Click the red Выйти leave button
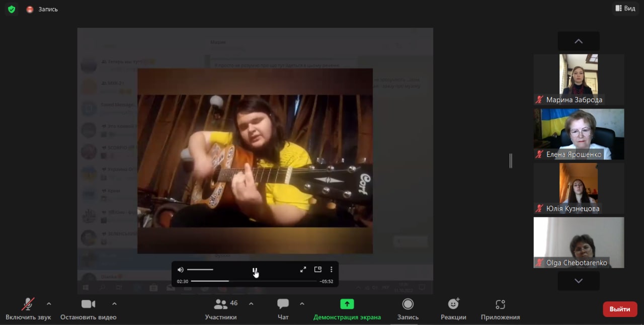The image size is (644, 325). pyautogui.click(x=620, y=309)
